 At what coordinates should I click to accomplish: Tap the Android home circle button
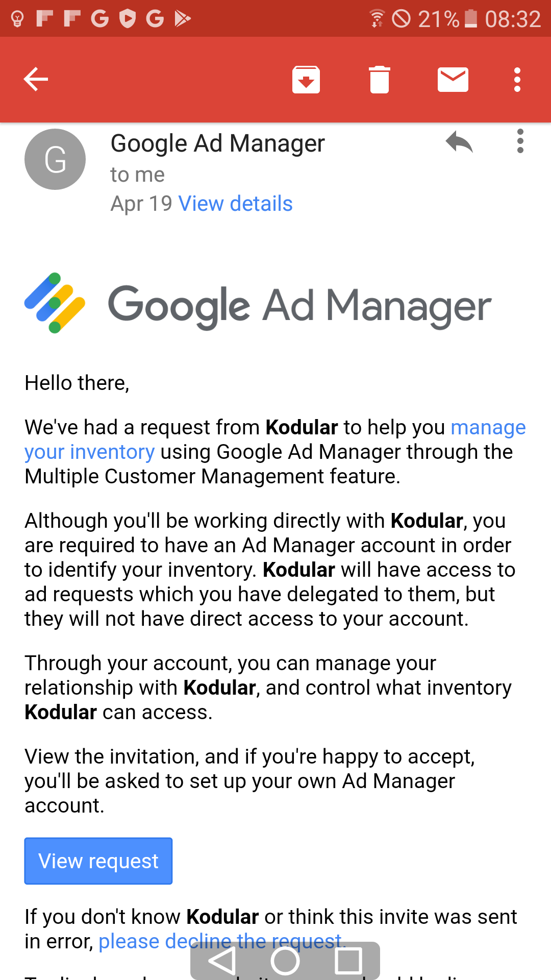[x=285, y=961]
